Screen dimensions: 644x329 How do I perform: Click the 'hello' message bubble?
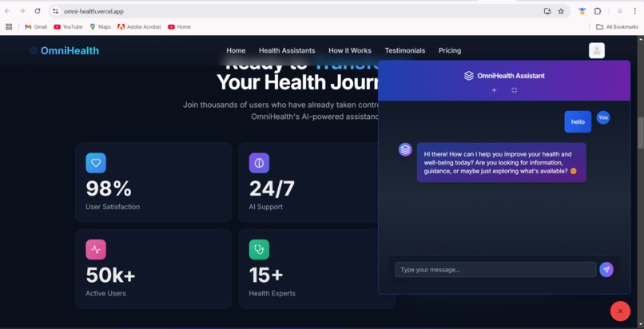(578, 122)
